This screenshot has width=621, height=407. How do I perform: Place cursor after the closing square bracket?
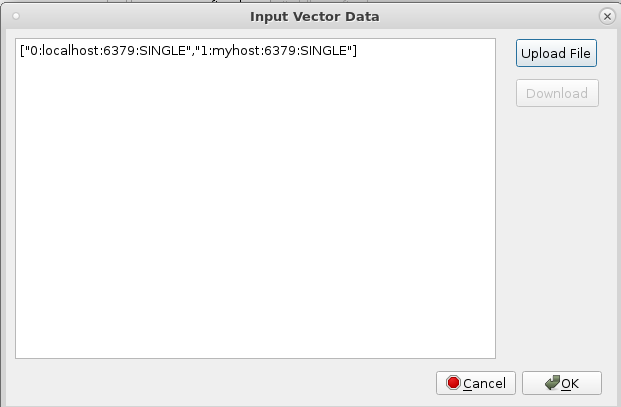pyautogui.click(x=357, y=51)
